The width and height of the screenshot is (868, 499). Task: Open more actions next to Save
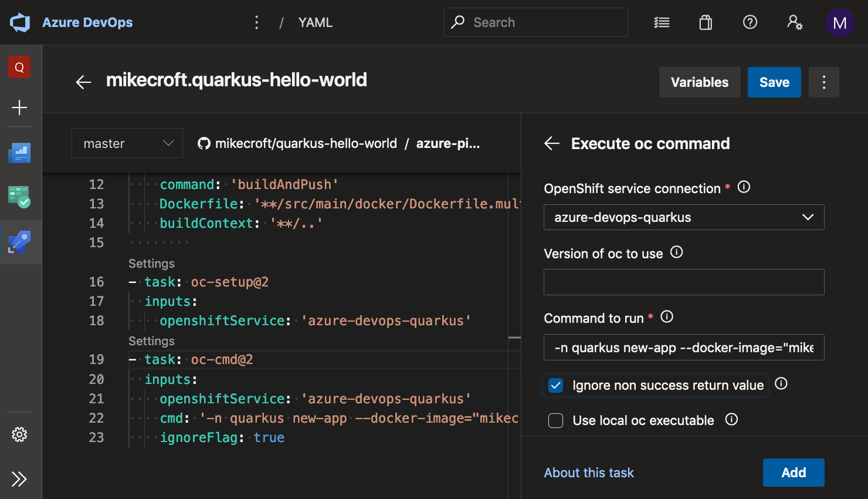click(824, 82)
